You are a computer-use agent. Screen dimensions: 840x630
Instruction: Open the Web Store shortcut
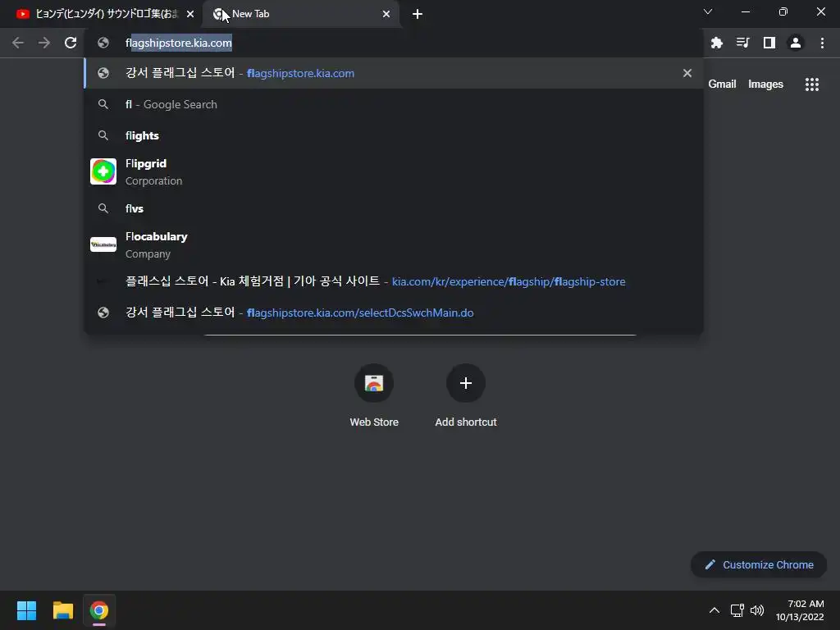tap(374, 395)
